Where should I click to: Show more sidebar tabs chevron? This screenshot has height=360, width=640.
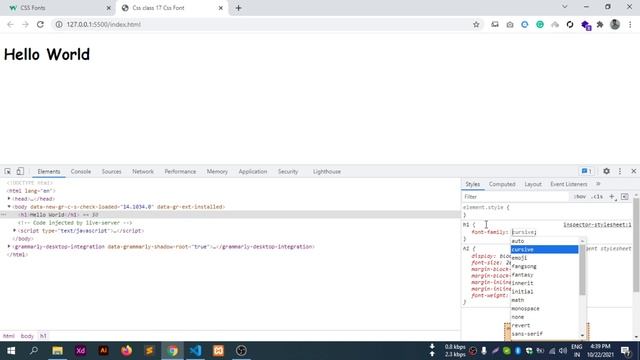[598, 184]
